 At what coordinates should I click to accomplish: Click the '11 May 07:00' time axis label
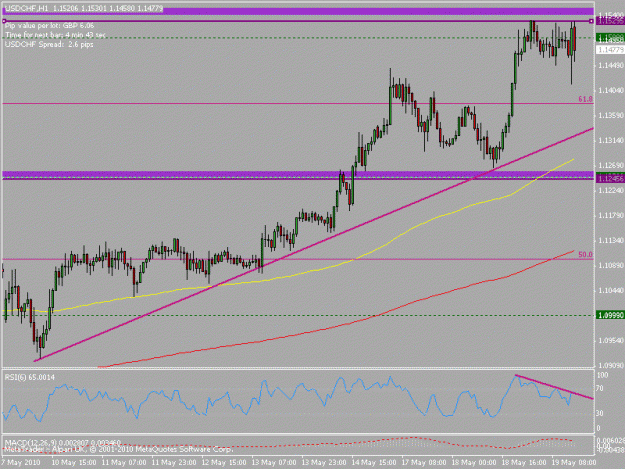click(x=124, y=462)
